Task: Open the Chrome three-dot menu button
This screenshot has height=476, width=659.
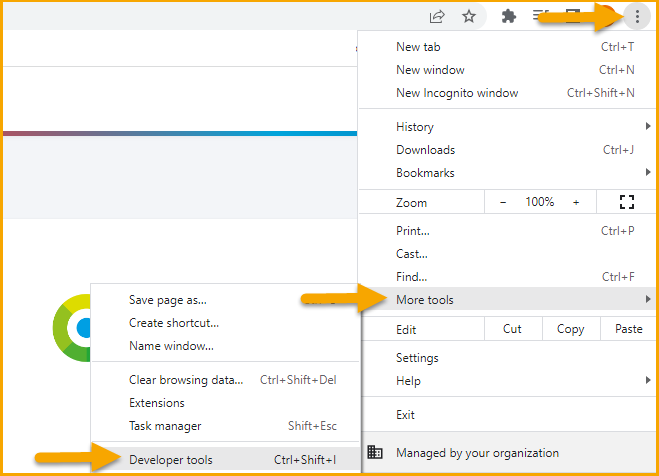Action: pyautogui.click(x=637, y=17)
